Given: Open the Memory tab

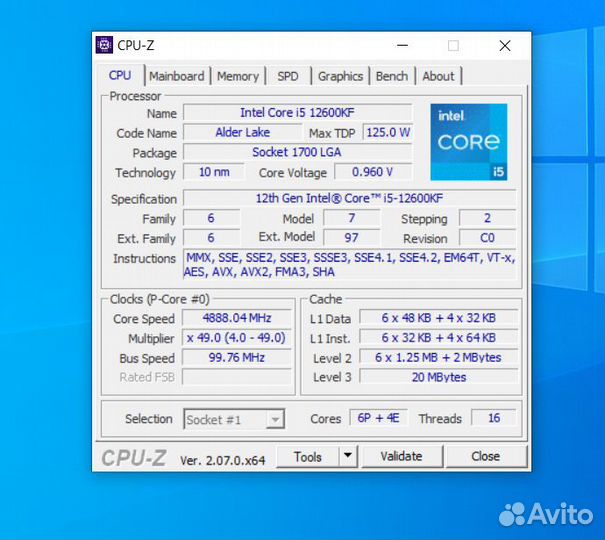Looking at the screenshot, I should click(x=238, y=76).
